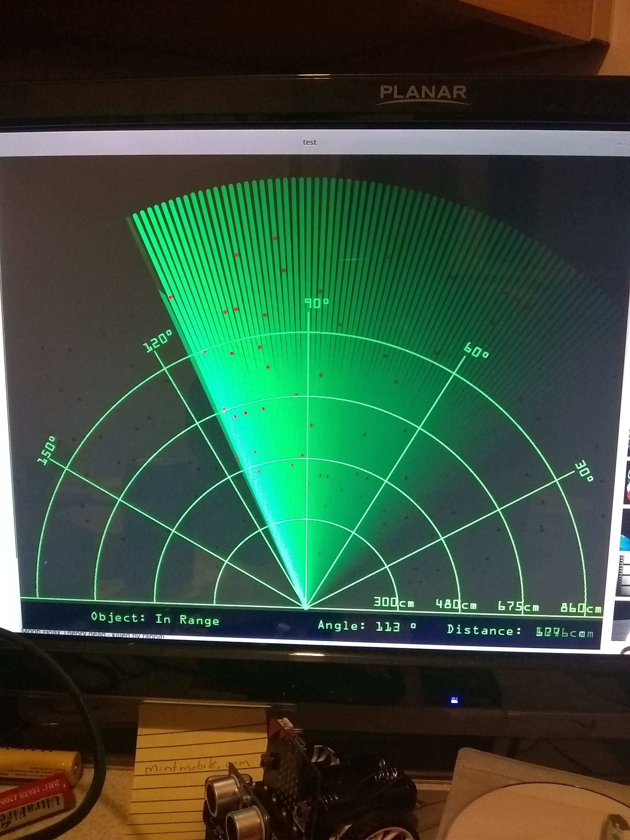Click the 'Object: In Range' status text
630x840 pixels.
click(x=155, y=619)
